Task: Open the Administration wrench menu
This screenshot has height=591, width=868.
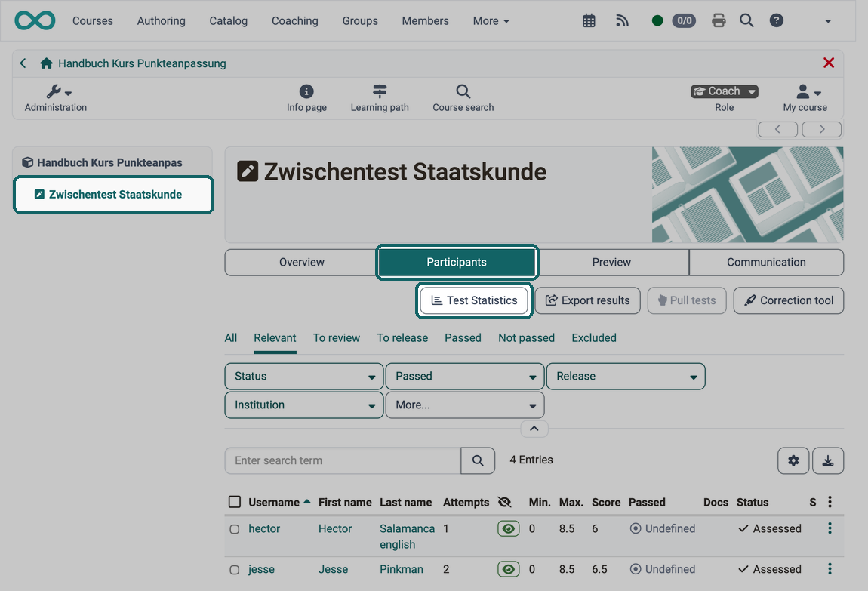Action: pos(55,98)
